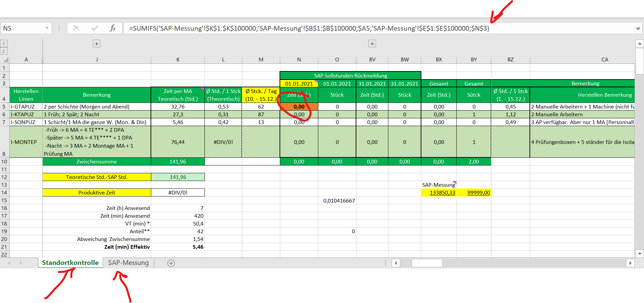Click yellow date cell 01.01.2021

point(299,84)
